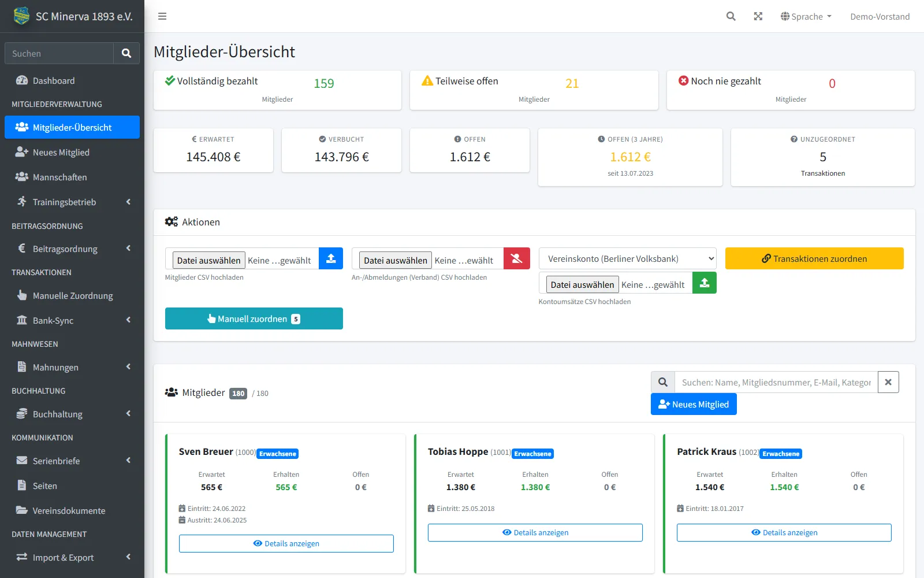Screen dimensions: 924x578
Task: Expand the Mahnungen submenu
Action: [x=72, y=367]
